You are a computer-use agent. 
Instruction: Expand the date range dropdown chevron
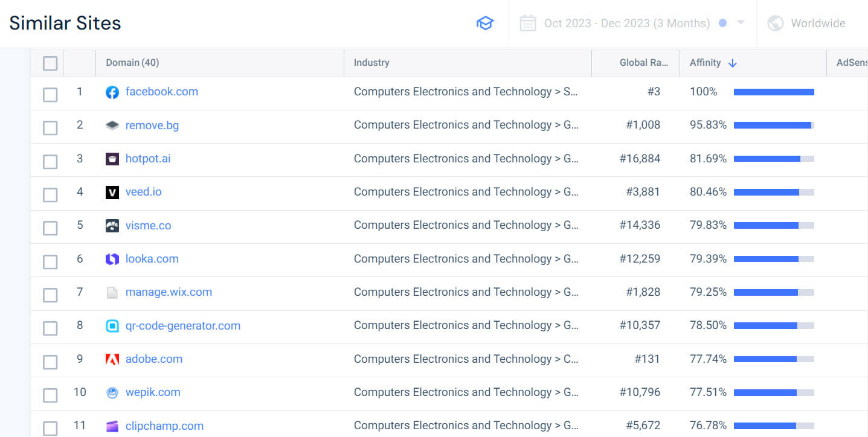[x=738, y=22]
